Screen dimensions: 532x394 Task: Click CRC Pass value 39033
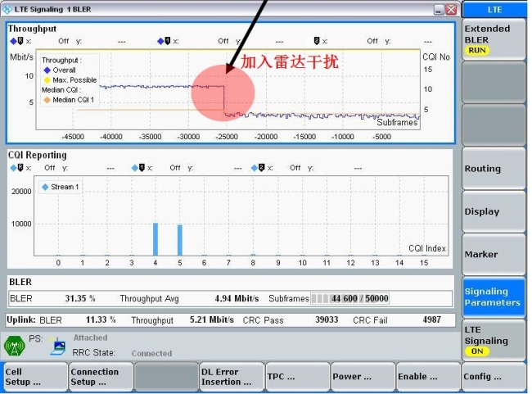click(x=327, y=320)
